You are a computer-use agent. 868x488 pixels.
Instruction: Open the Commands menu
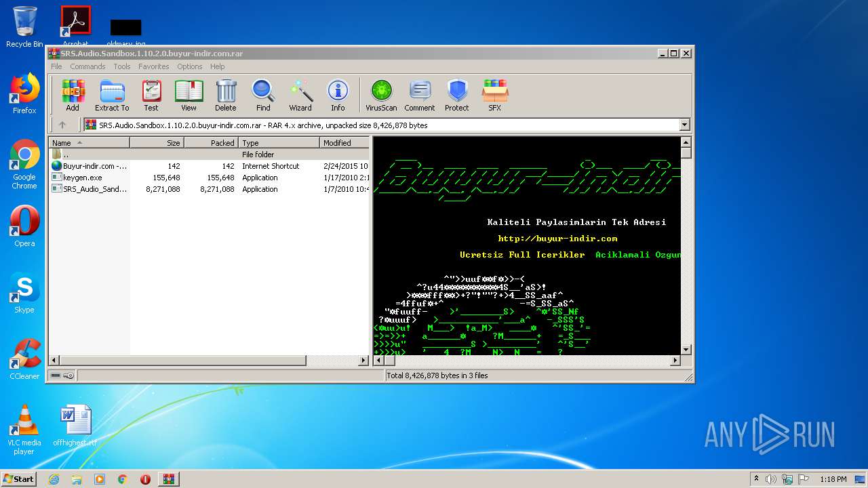tap(87, 66)
